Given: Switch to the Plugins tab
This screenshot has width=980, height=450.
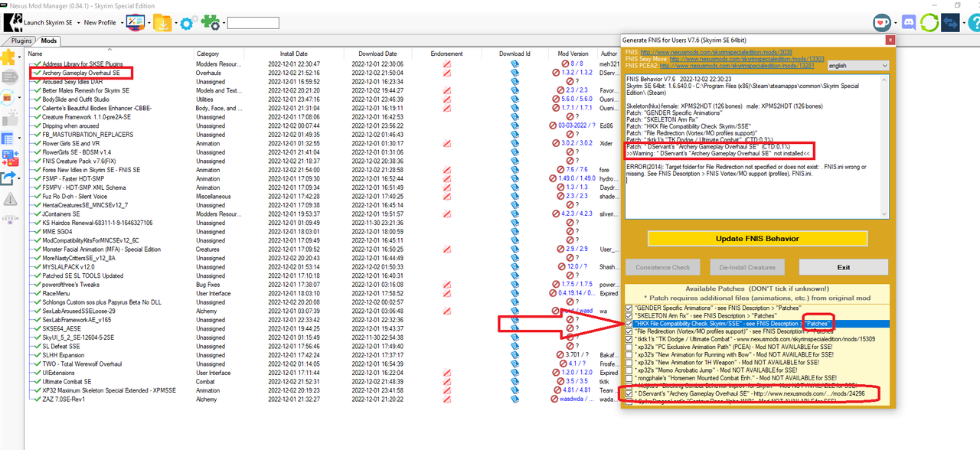Looking at the screenshot, I should [23, 41].
